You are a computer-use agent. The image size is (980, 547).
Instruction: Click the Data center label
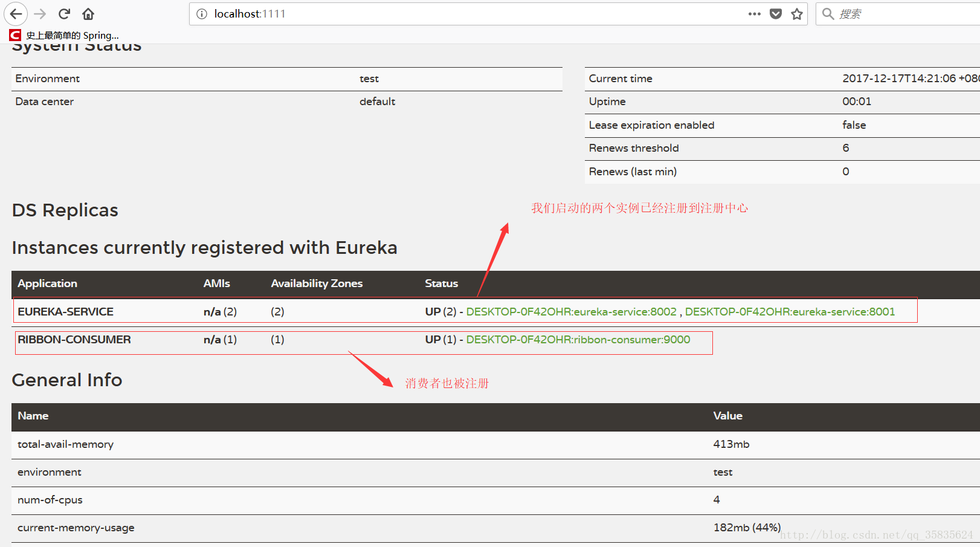pyautogui.click(x=44, y=102)
